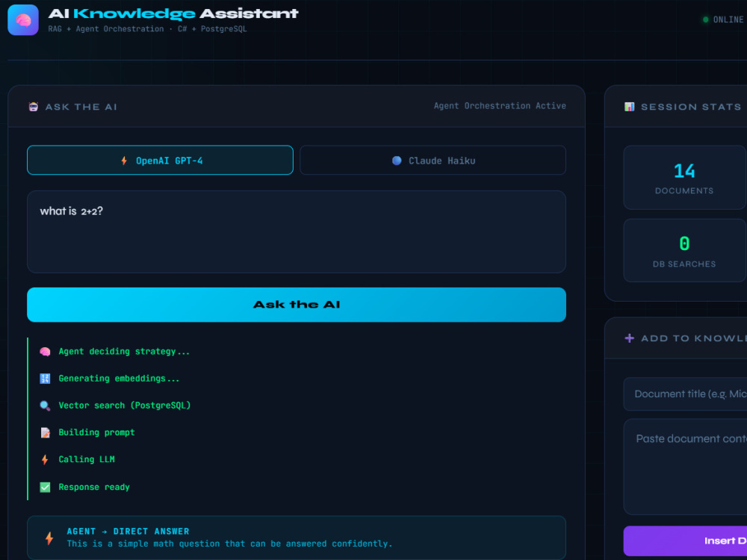Click the Document title input field
Screen dimensions: 747x560
[x=685, y=393]
